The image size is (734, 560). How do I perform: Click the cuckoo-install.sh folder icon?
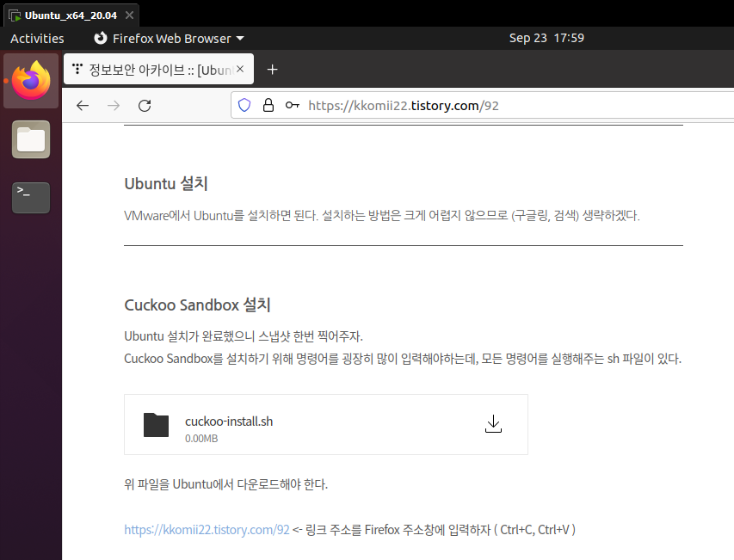156,425
